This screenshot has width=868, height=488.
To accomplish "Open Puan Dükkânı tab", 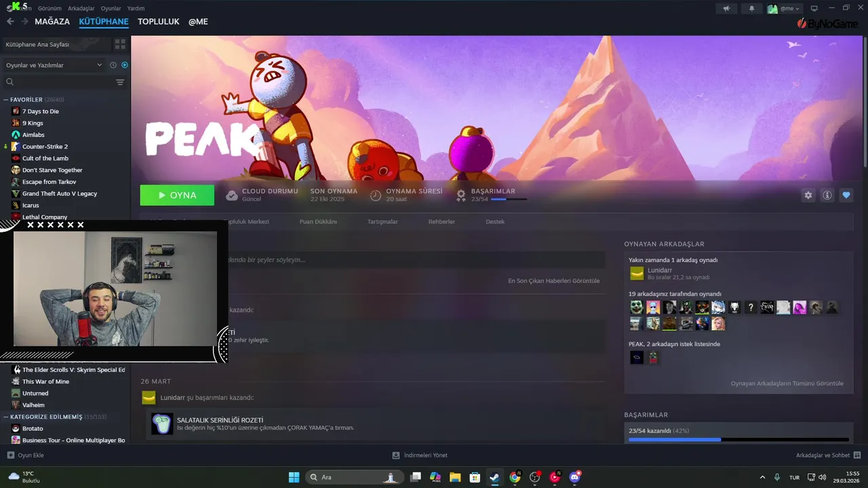I will pos(318,222).
